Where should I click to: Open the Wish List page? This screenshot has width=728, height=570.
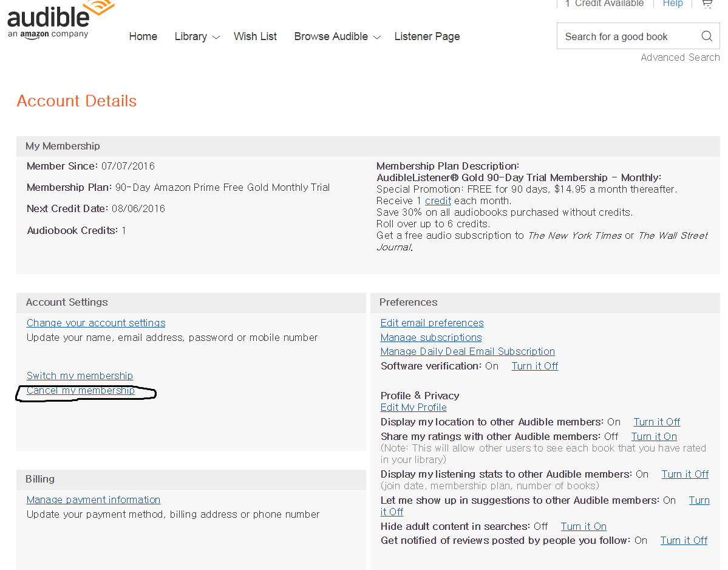coord(255,36)
